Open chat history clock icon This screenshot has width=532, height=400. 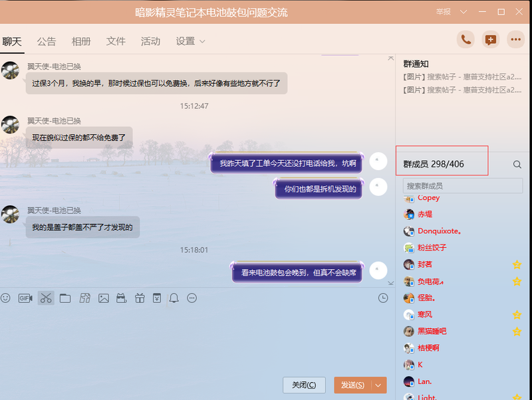383,298
